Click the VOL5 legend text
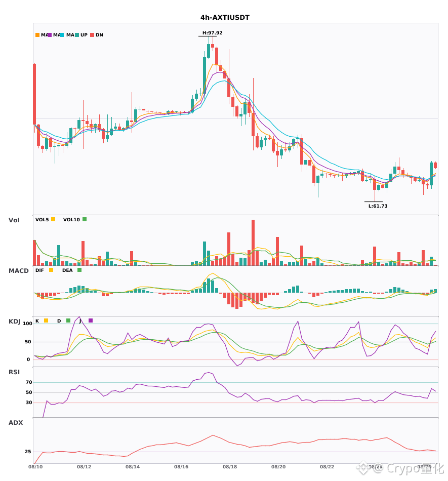Screen dimensions: 448x481 pyautogui.click(x=42, y=220)
